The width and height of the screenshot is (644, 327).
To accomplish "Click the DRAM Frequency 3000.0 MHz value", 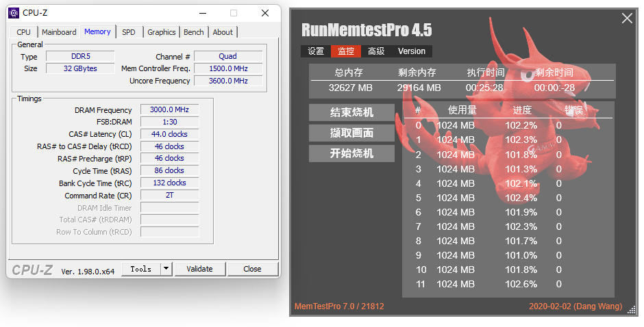I will [170, 109].
